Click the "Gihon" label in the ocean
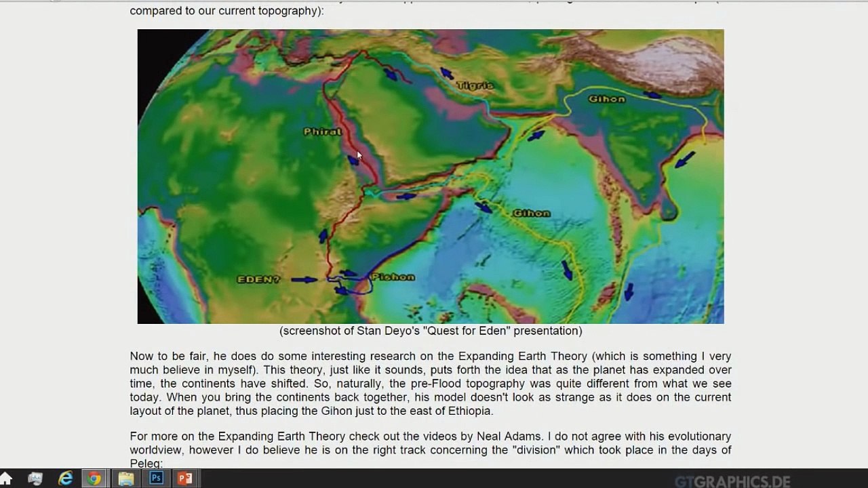Image resolution: width=868 pixels, height=488 pixels. coord(531,213)
